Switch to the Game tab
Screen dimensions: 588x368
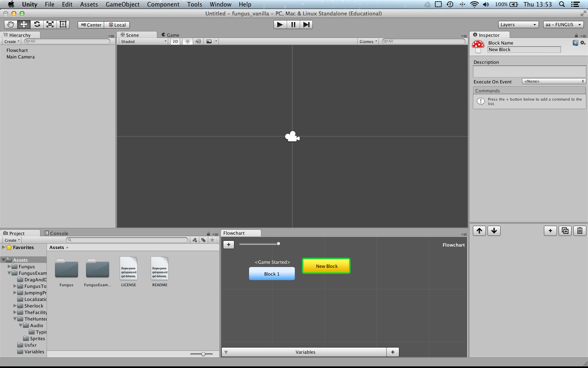[170, 35]
